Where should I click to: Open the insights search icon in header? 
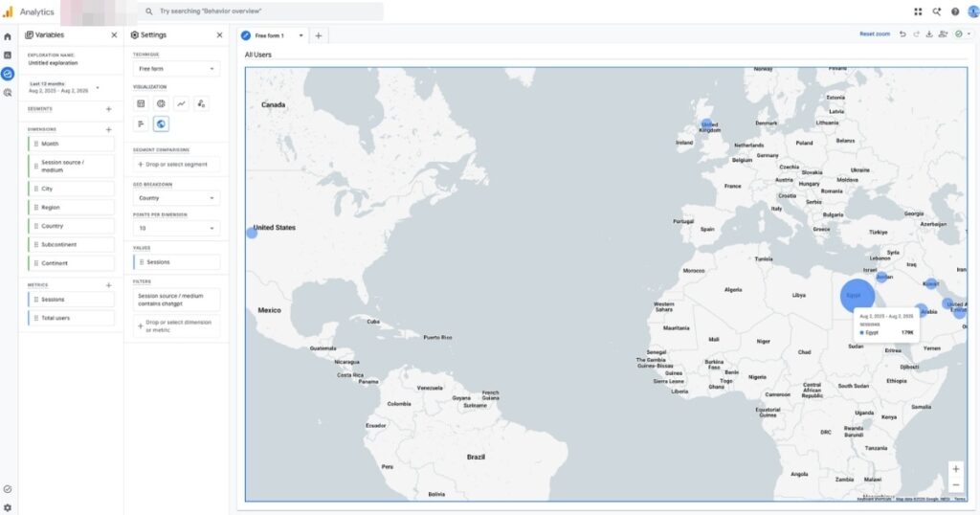(x=936, y=11)
